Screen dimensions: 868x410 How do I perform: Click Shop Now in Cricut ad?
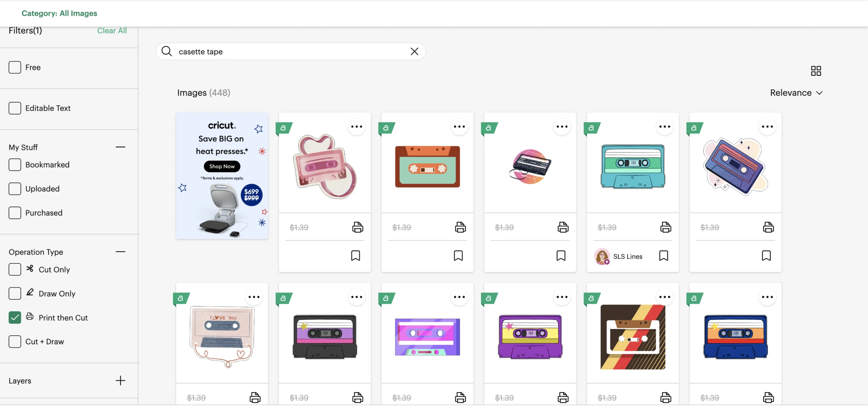(222, 167)
